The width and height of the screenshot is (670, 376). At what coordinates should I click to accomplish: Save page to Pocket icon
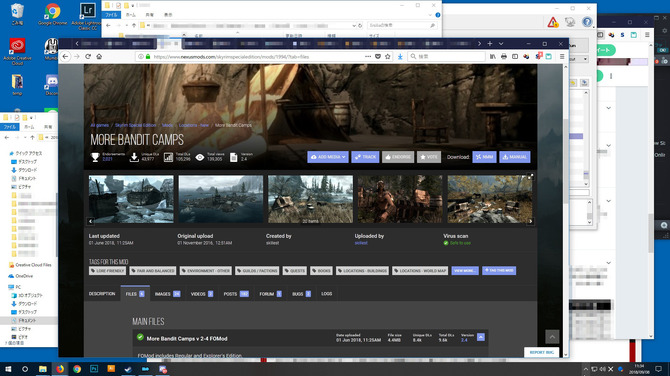pos(378,56)
